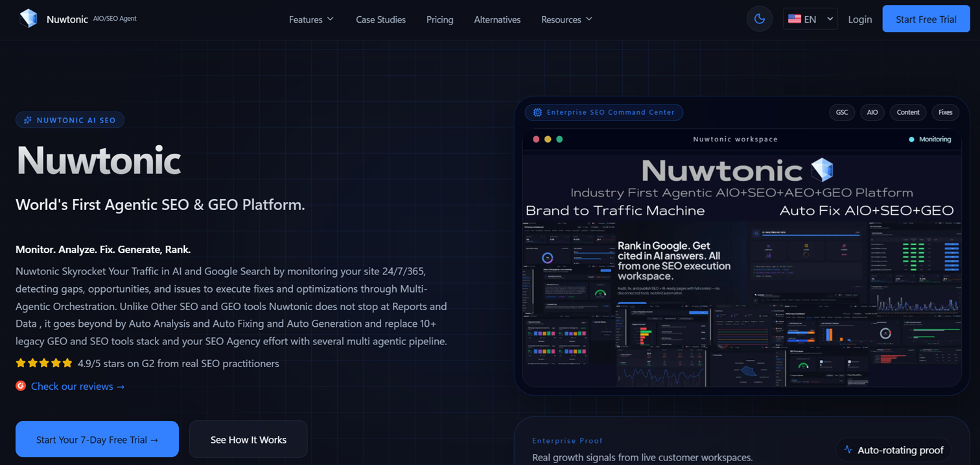Viewport: 980px width, 465px height.
Task: Click the Start Free Trial button
Action: 926,19
